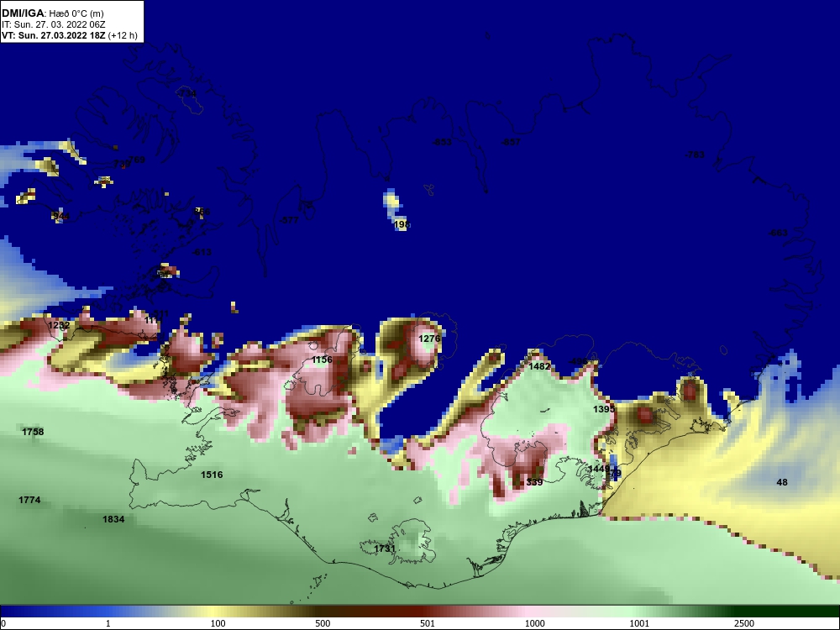Screen dimensions: 840x630
Task: Click the map value 198
Action: (402, 224)
